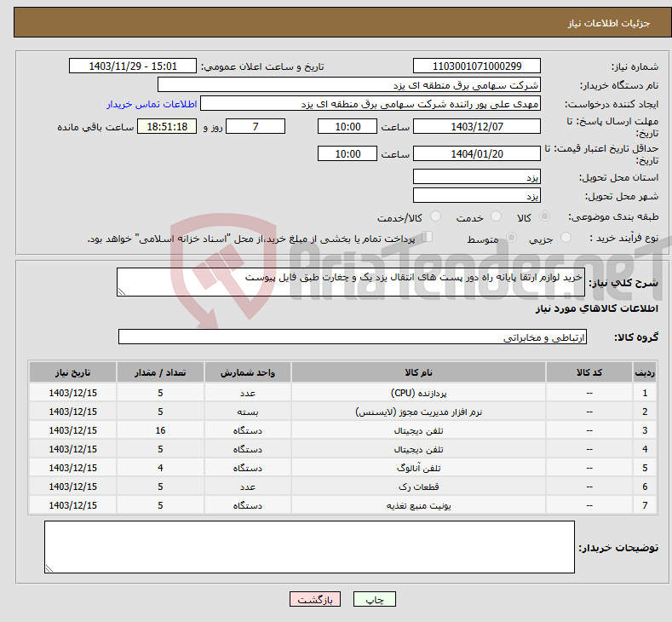Image resolution: width=672 pixels, height=622 pixels.
Task: Click the response deadline time 10:00 field
Action: (347, 126)
